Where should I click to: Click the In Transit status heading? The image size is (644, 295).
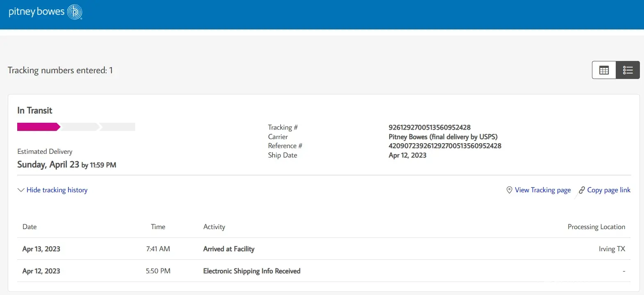pos(35,110)
